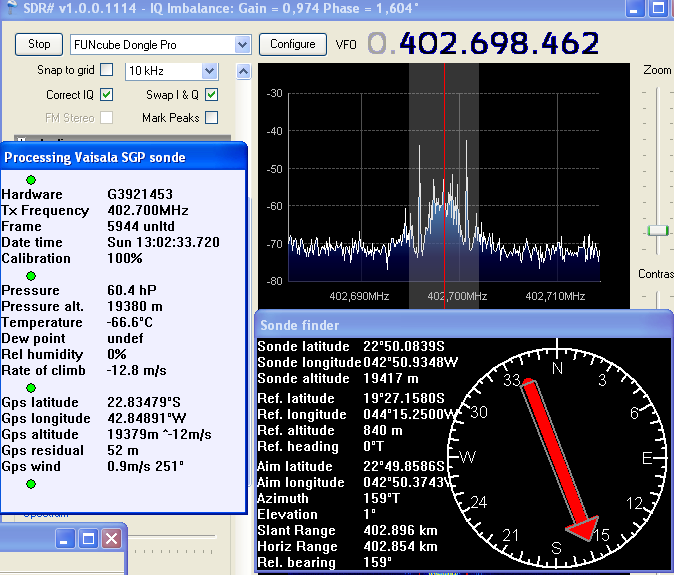Select the Tx Frequency value 402.700MHz

click(148, 210)
